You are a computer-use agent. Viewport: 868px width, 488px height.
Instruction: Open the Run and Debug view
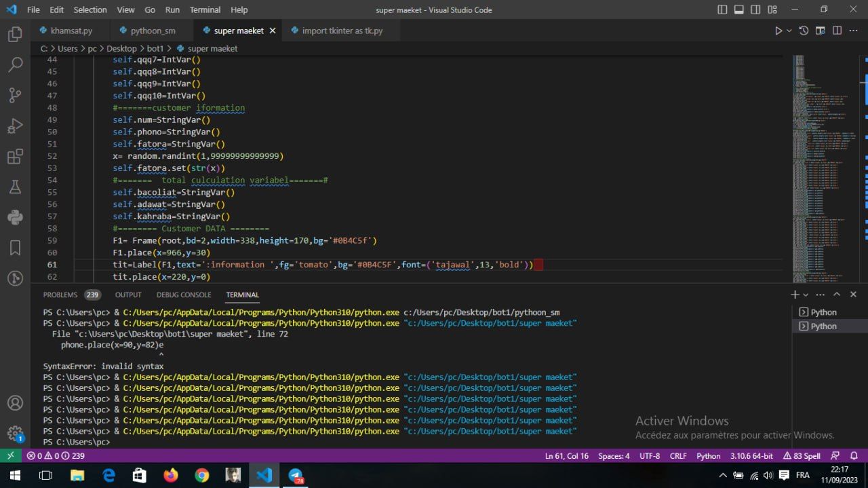point(15,126)
